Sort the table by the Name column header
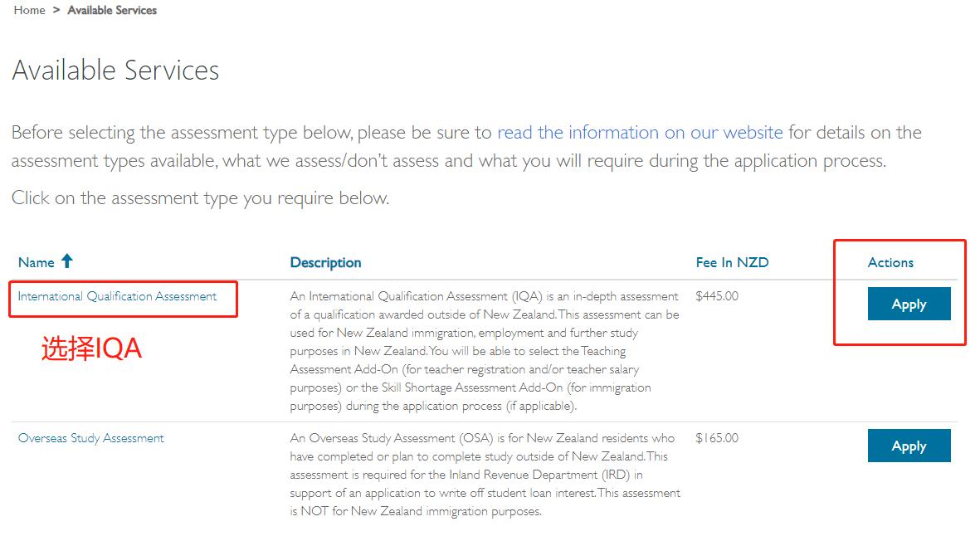 click(x=36, y=262)
